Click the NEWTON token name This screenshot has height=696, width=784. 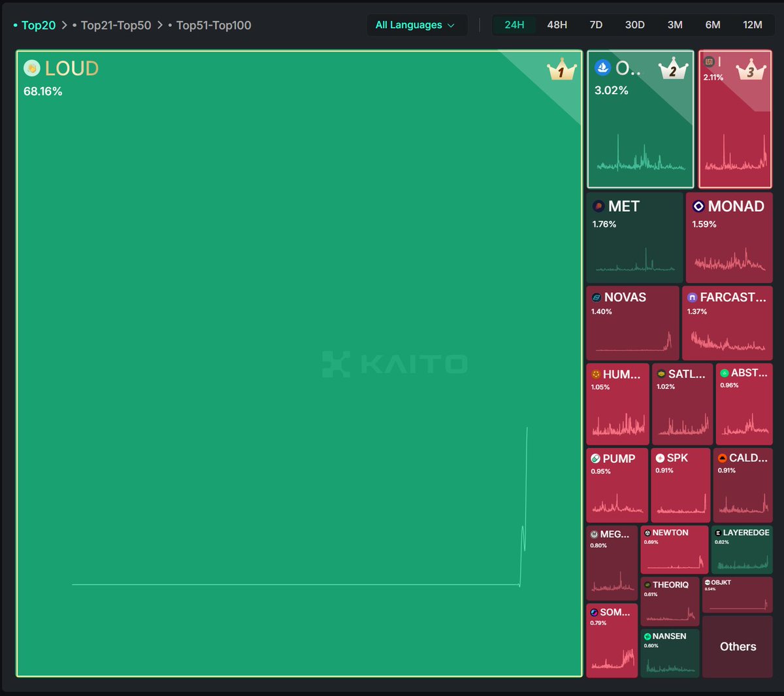[670, 533]
